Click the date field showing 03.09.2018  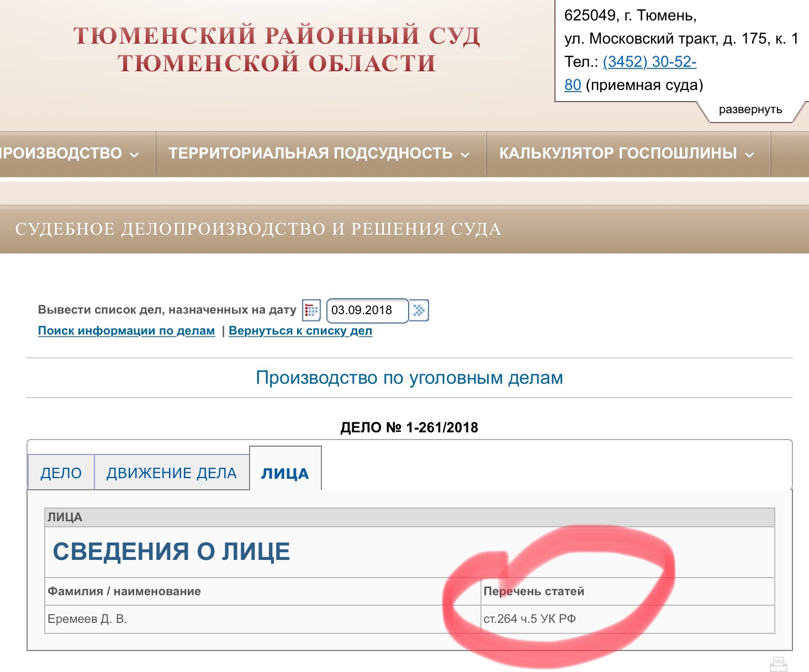pyautogui.click(x=367, y=310)
